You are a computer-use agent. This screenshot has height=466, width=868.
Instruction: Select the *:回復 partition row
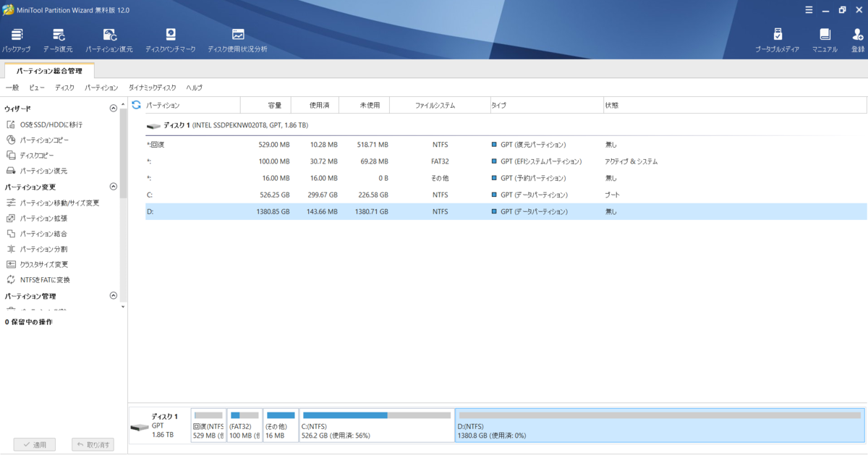pos(506,145)
